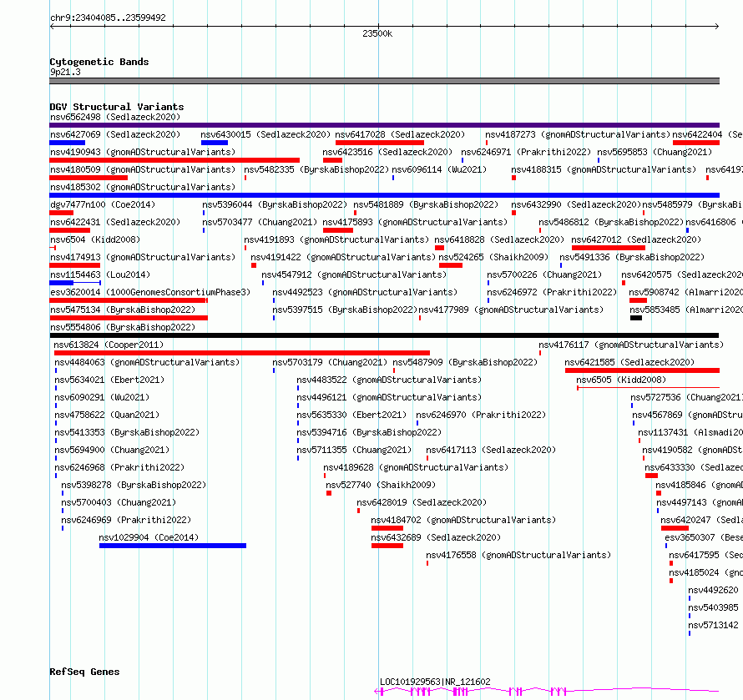Open nsv6418828 (Sedlazeck2020) entry
Viewport: 743px width, 700px height.
(499, 239)
